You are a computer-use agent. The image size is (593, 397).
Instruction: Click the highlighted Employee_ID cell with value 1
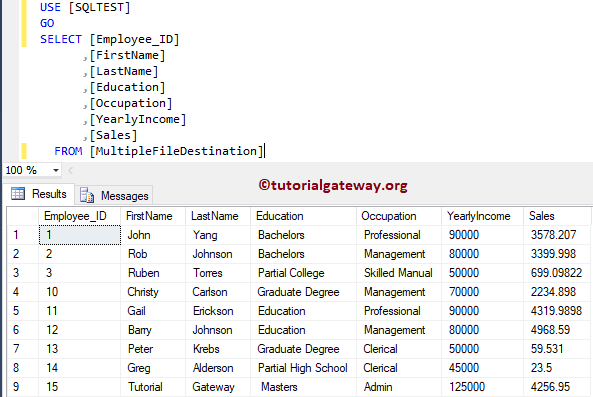tap(80, 235)
